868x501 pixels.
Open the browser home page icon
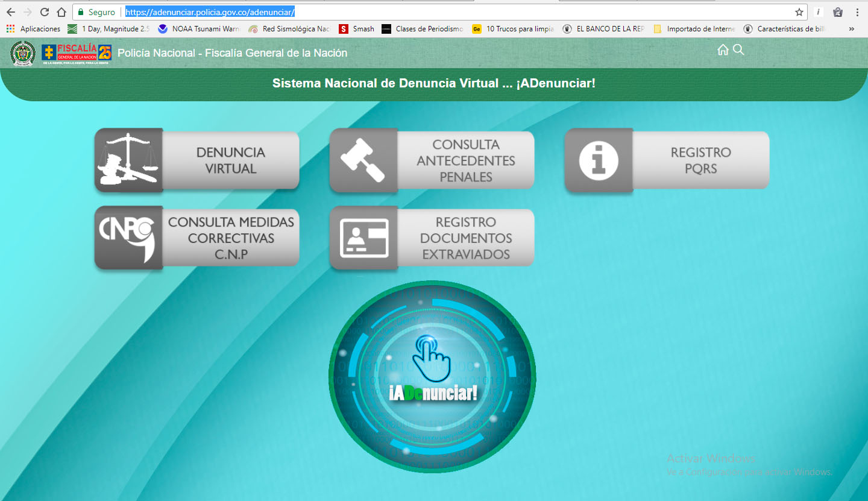(x=61, y=12)
